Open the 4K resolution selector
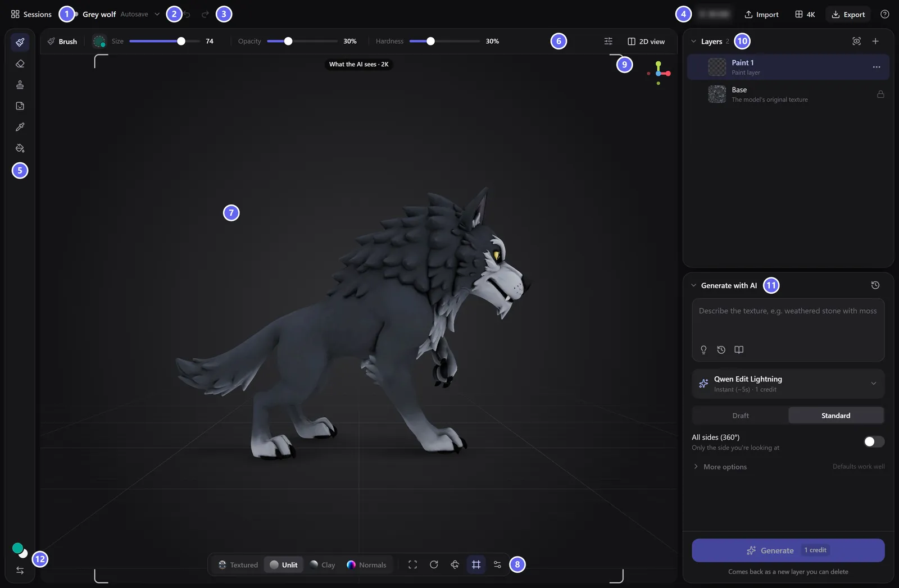This screenshot has width=899, height=588. point(805,14)
